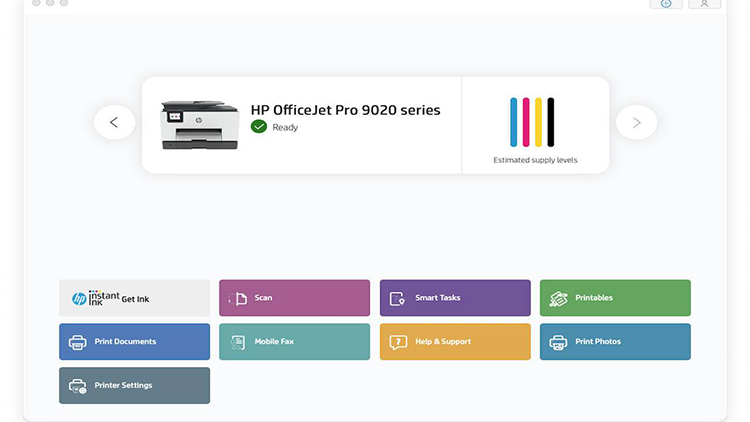The width and height of the screenshot is (750, 422).
Task: Click the Printables icon
Action: (558, 299)
